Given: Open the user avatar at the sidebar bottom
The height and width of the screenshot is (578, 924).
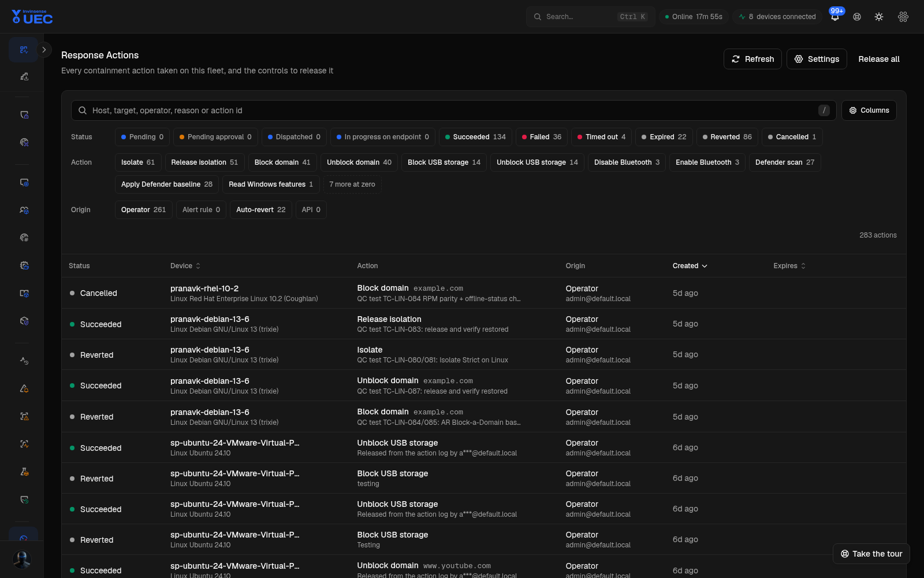Looking at the screenshot, I should pos(22,560).
